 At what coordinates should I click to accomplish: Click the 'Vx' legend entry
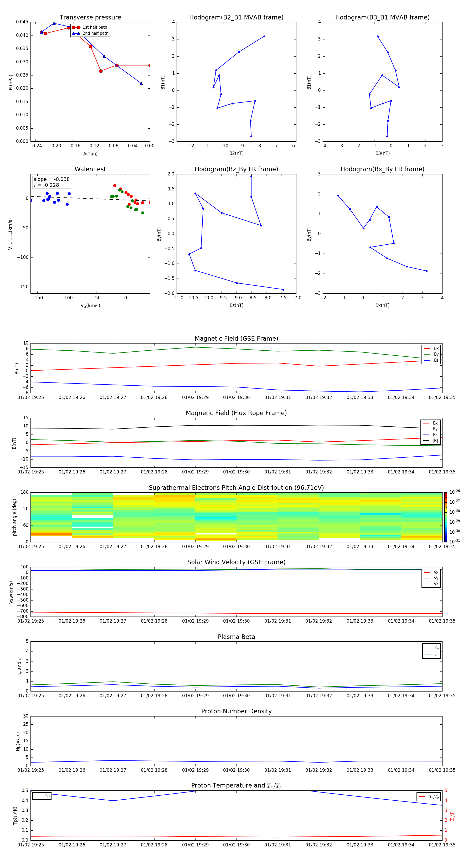point(431,572)
